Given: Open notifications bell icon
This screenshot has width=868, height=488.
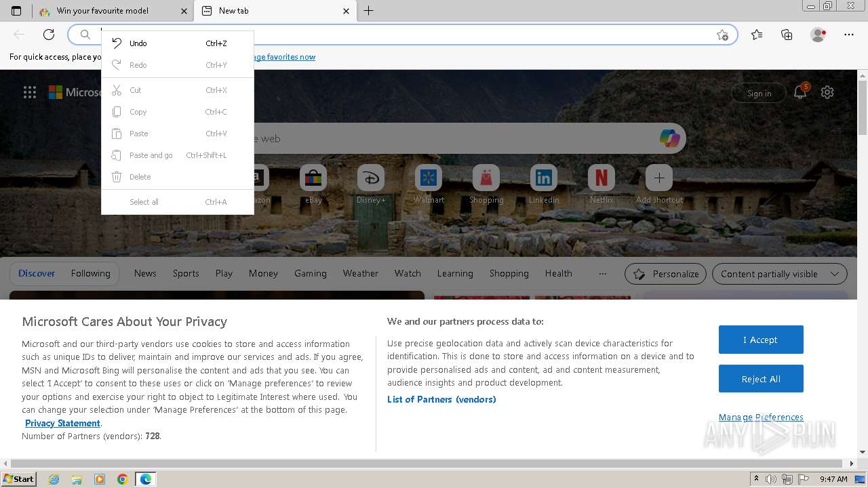Looking at the screenshot, I should [x=800, y=93].
